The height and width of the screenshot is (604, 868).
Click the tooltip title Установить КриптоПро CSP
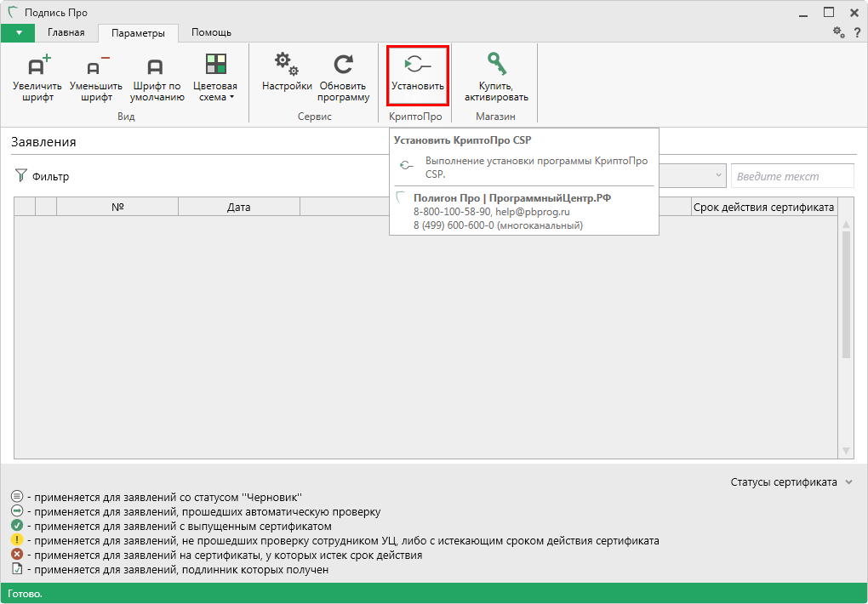click(463, 140)
